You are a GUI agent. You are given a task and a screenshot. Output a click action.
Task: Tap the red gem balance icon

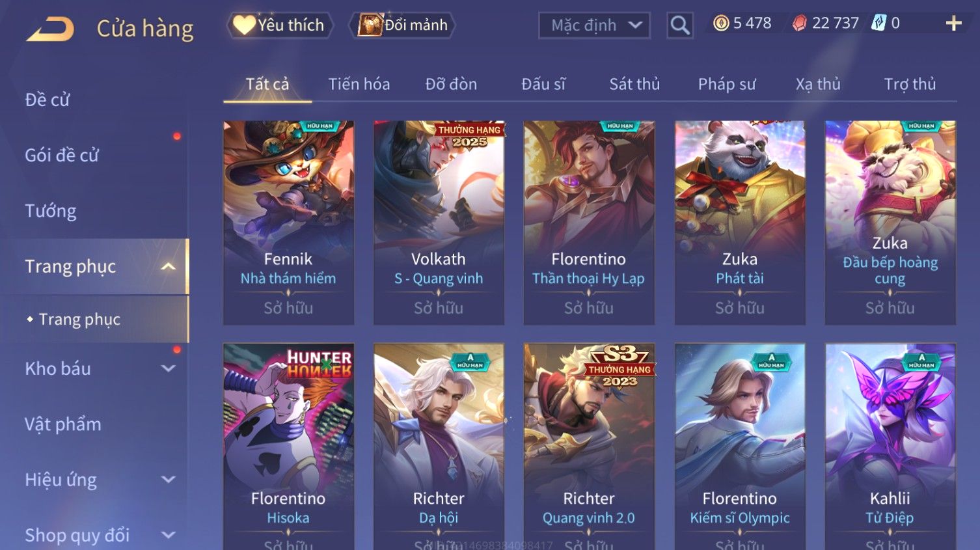point(800,23)
